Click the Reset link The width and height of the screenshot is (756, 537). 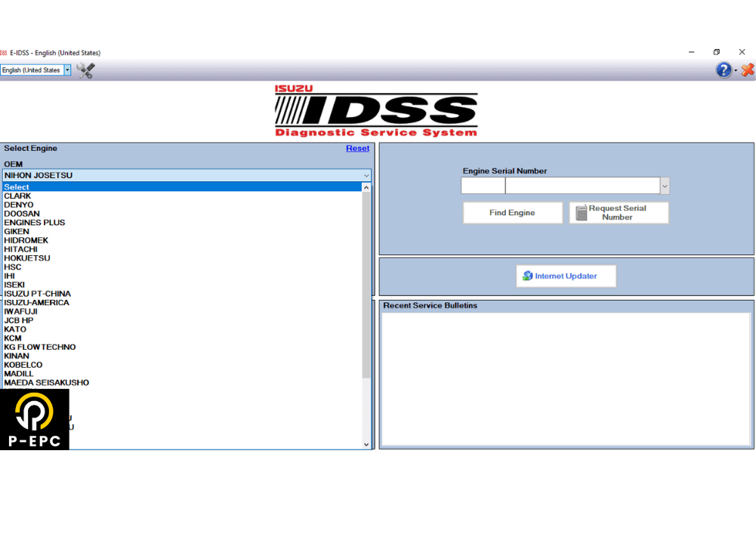pos(357,148)
